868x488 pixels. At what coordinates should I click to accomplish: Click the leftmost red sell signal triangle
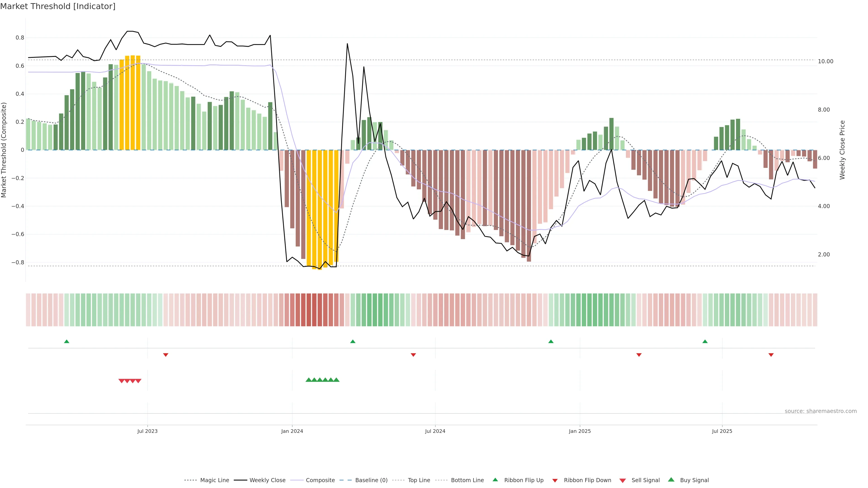click(x=122, y=381)
